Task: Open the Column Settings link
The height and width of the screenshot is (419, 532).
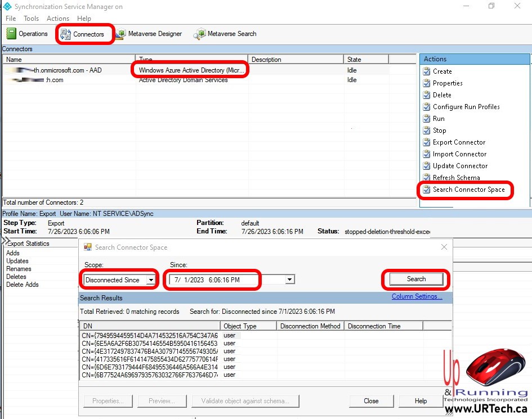Action: pyautogui.click(x=417, y=297)
